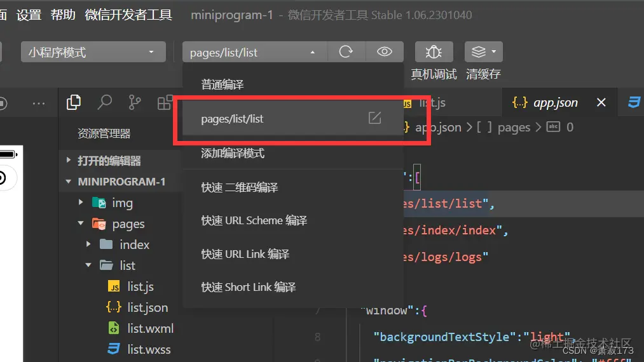Click the refresh compile icon
644x362 pixels.
coord(346,51)
